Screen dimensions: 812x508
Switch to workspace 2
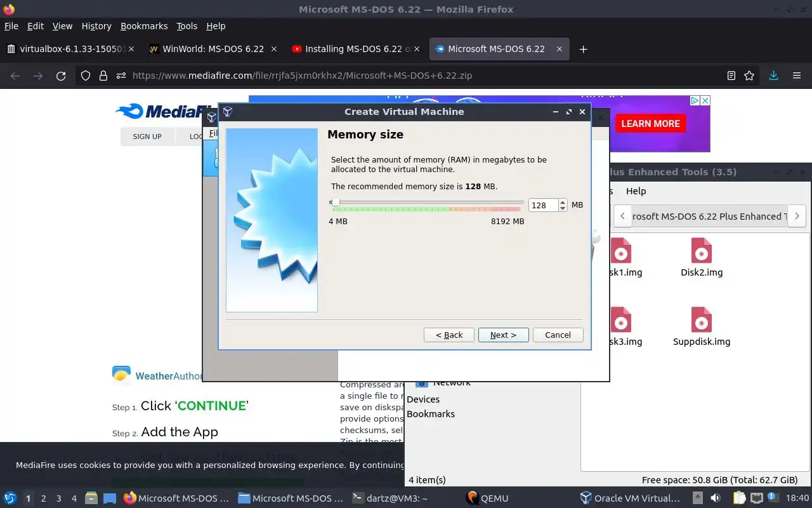44,498
